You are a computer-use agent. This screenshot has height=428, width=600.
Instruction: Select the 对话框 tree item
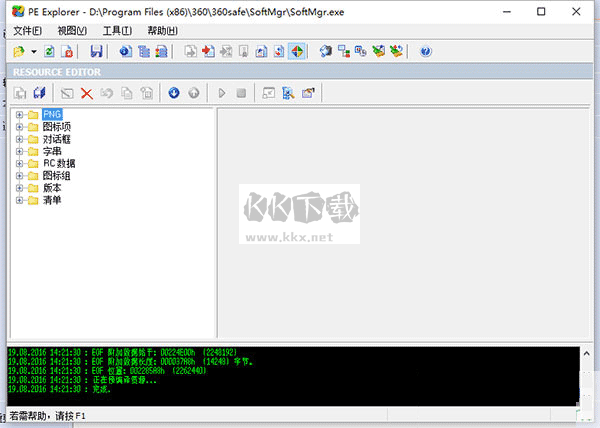point(57,139)
